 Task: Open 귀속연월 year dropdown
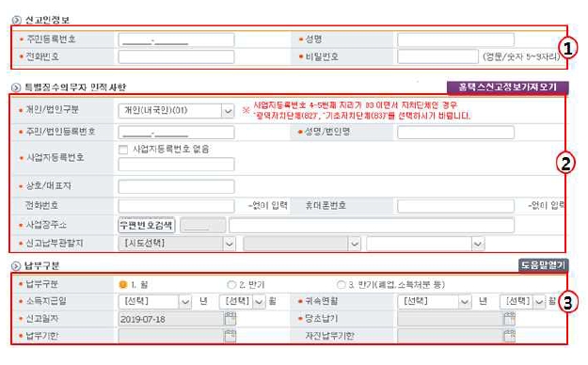(435, 302)
